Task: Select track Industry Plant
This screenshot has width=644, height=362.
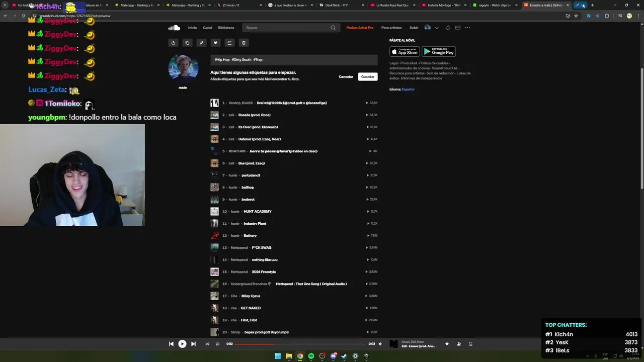Action: (x=255, y=224)
